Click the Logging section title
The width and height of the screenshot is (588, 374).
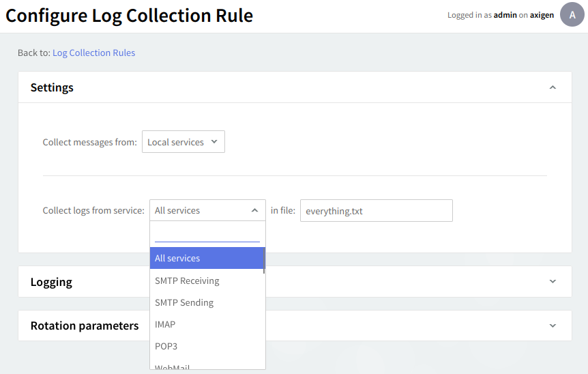tap(51, 282)
